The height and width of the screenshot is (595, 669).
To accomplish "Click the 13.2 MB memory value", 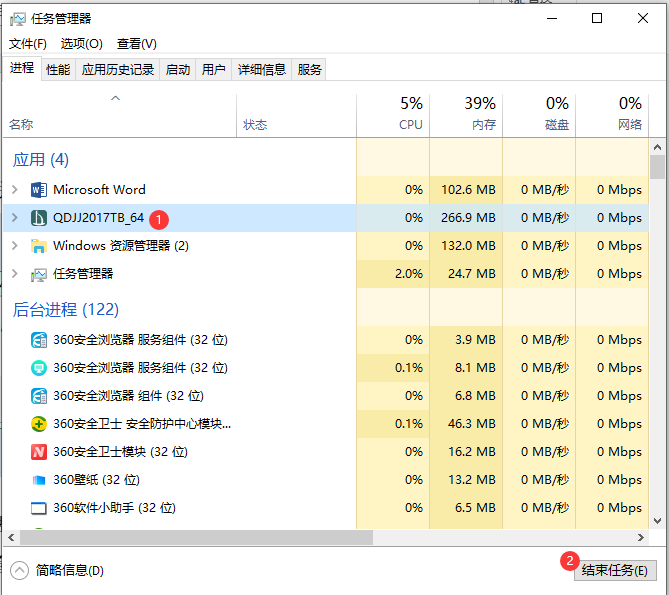I will pyautogui.click(x=472, y=480).
